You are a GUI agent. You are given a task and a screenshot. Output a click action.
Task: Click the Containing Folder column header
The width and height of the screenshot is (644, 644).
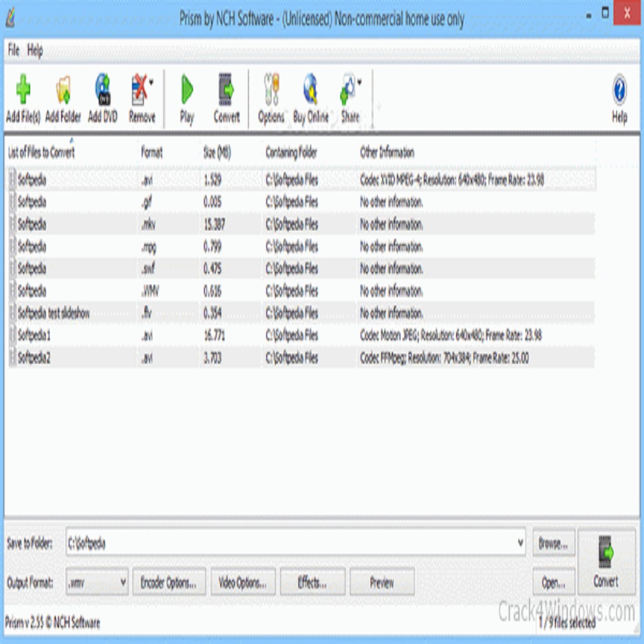pyautogui.click(x=291, y=153)
